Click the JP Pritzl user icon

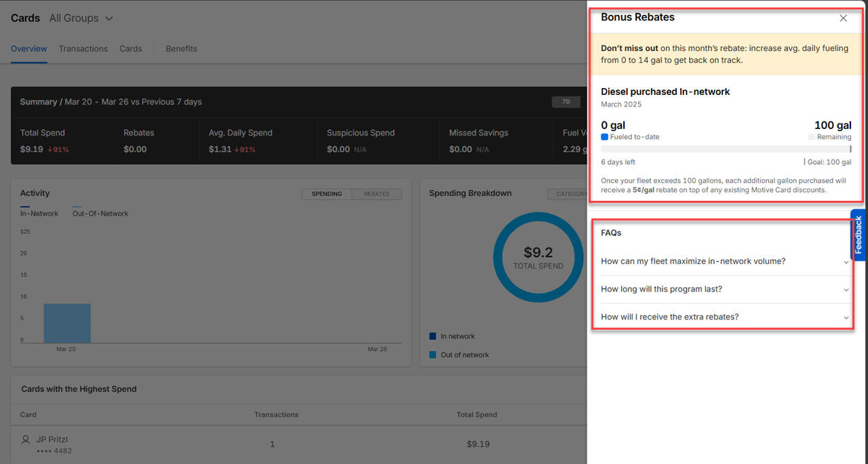[26, 440]
